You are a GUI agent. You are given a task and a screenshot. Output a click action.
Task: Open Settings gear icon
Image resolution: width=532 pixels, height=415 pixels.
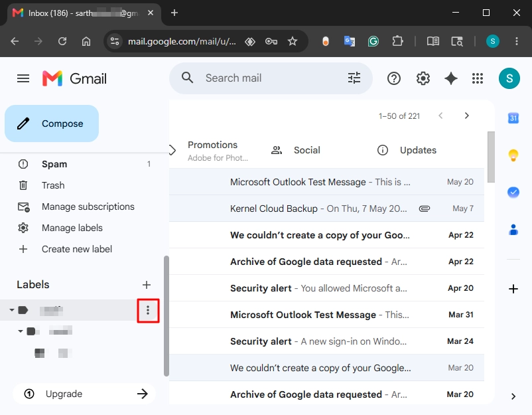pos(423,78)
